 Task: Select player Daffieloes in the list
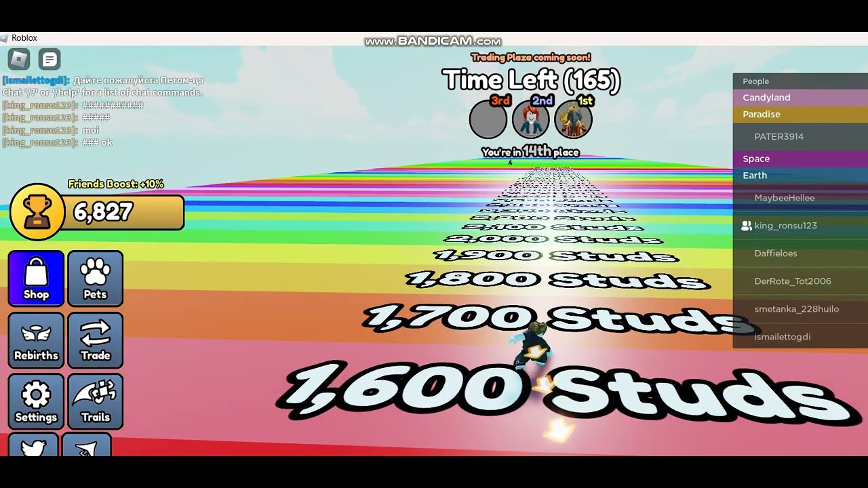(800, 253)
